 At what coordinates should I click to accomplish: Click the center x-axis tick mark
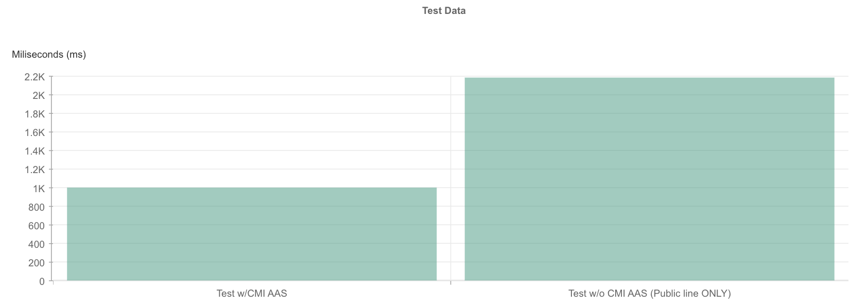(x=450, y=282)
